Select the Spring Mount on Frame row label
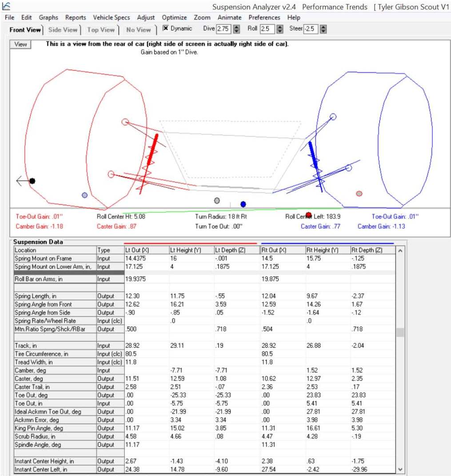Image resolution: width=451 pixels, height=476 pixels. tap(55, 258)
